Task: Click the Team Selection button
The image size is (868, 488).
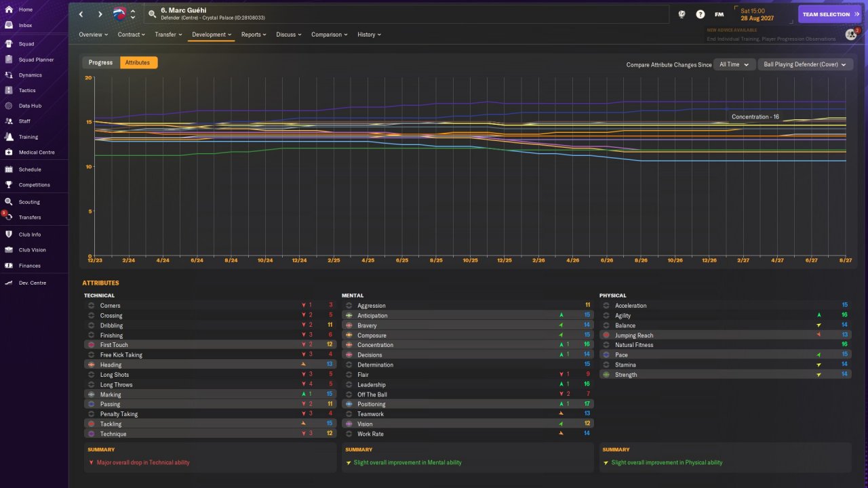Action: (x=829, y=14)
